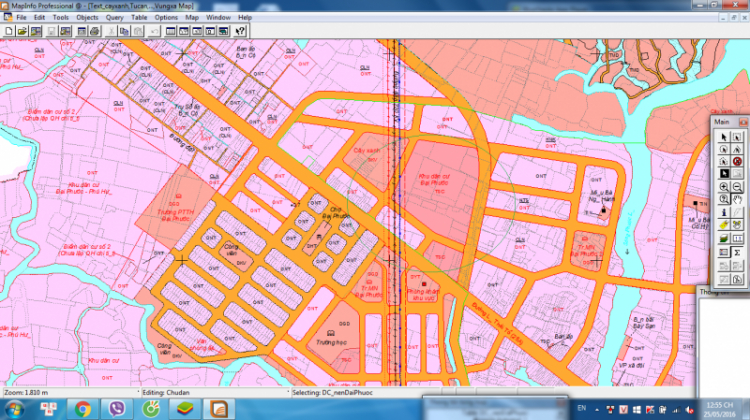Open the Objects menu
Viewport: 750px width, 420px height.
pos(87,17)
